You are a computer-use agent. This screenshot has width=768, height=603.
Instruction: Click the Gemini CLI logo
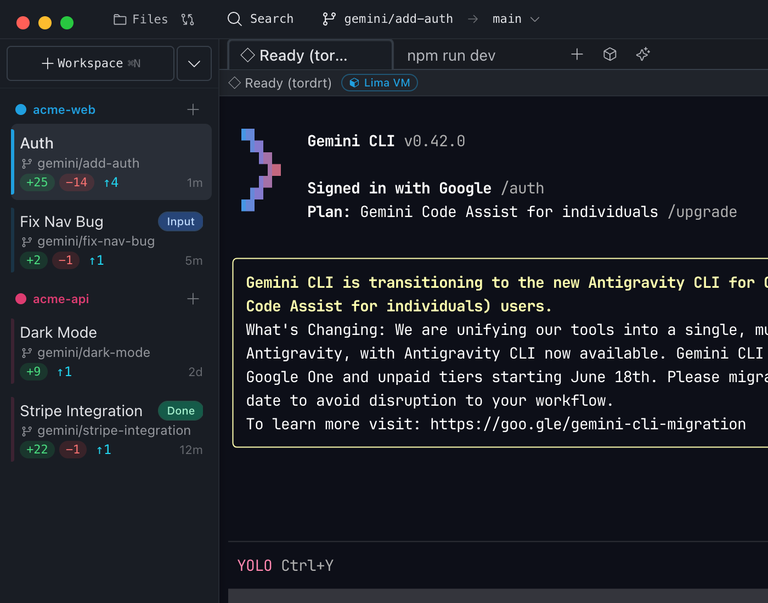(261, 170)
